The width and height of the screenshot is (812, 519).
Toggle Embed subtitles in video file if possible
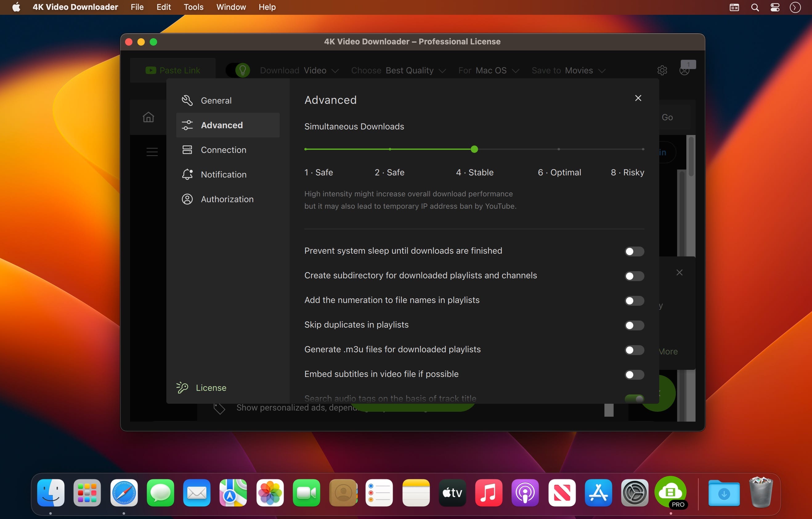click(x=634, y=374)
